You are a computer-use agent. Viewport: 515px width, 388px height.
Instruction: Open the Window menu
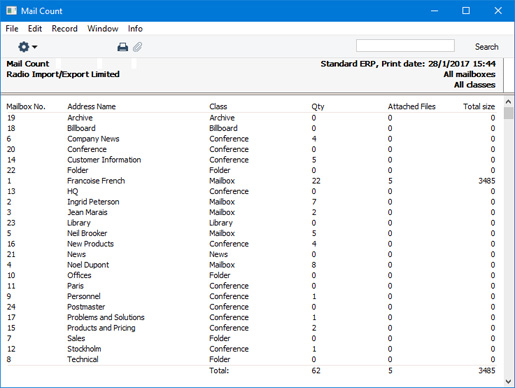[103, 29]
